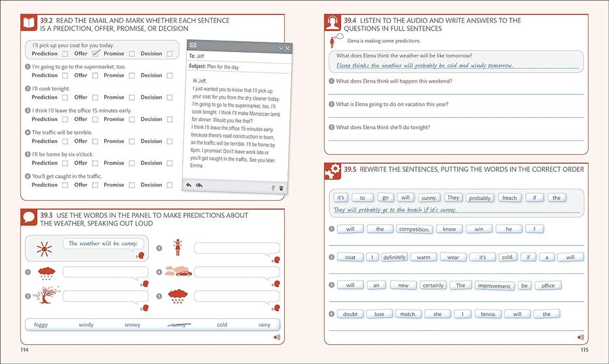The width and height of the screenshot is (609, 364).
Task: Select the windy tree icon for item 2
Action: 46,295
